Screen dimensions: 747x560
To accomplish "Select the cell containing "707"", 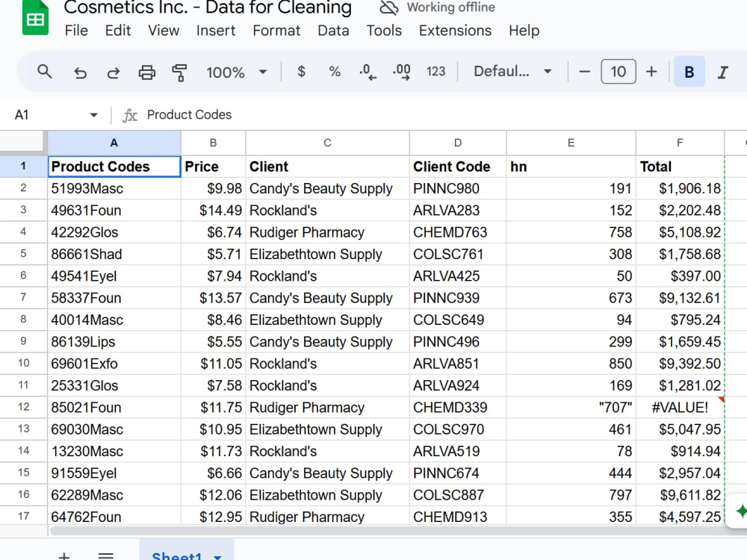I will [x=571, y=407].
